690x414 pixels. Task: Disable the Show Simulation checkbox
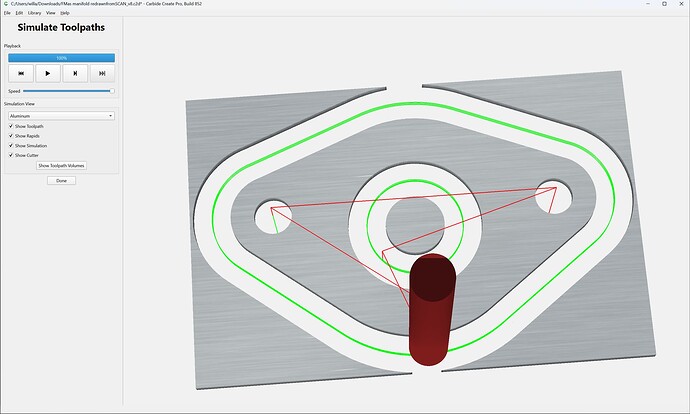(x=11, y=146)
